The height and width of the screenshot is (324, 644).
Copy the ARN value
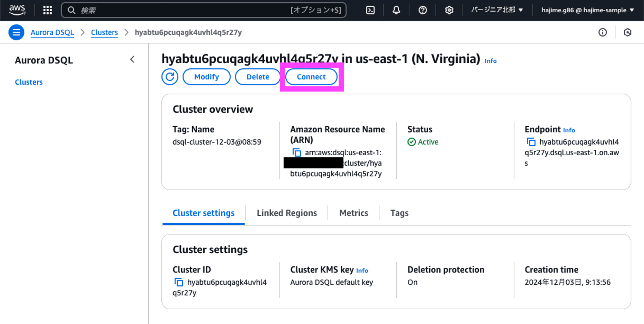coord(297,152)
